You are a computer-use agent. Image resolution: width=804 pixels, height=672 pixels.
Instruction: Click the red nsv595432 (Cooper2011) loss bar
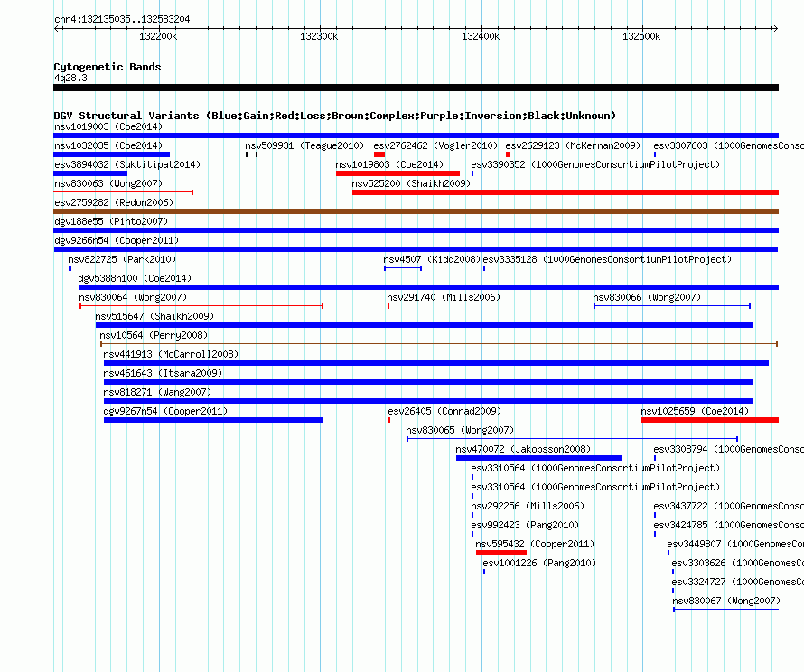pos(501,553)
